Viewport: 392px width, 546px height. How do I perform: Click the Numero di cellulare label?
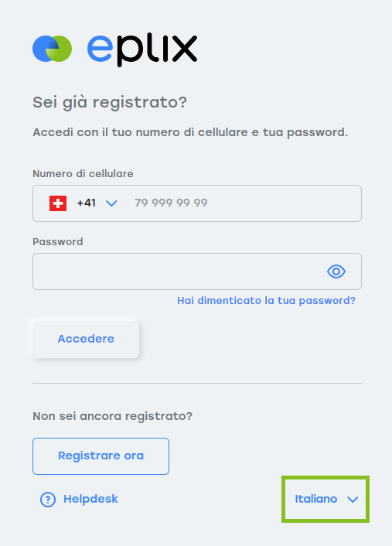tap(83, 174)
